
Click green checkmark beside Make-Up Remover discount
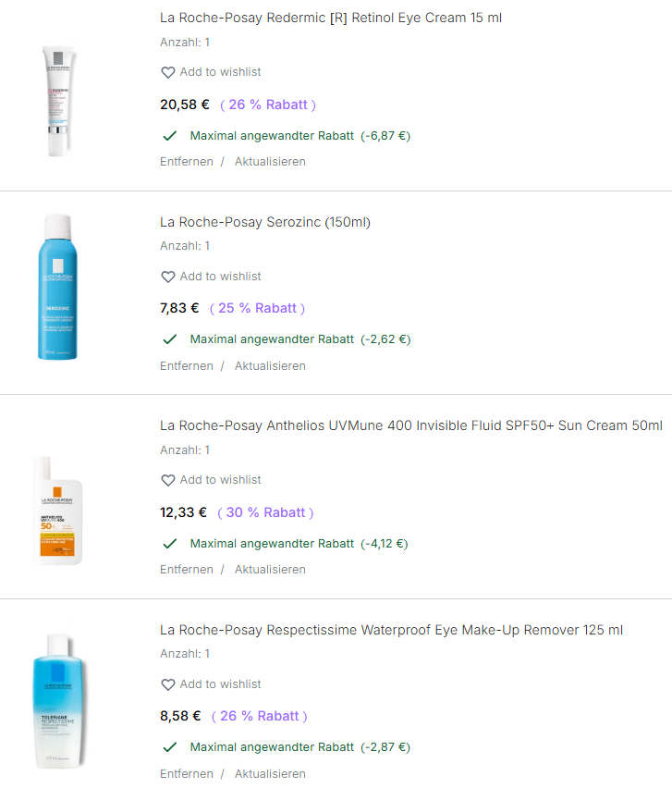pyautogui.click(x=170, y=747)
